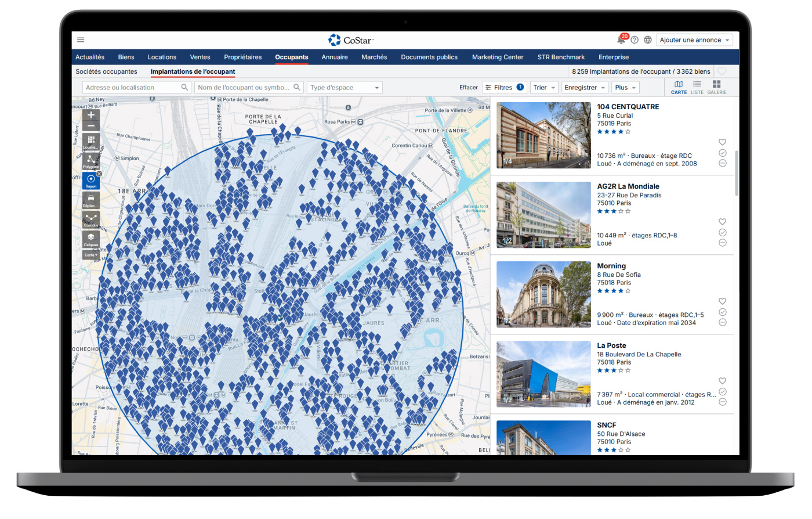812x519 pixels.
Task: Toggle selection check for AG2R La Mondiale
Action: 722,232
